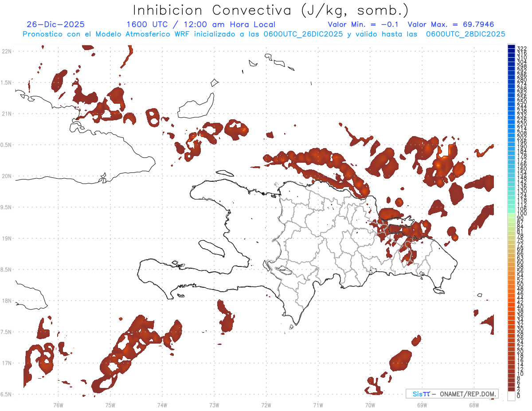Viewport: 532px width, 411px height.
Task: Click the title 'Inhibicion Convectiva (J/kg, somb.)'
Action: [x=271, y=10]
